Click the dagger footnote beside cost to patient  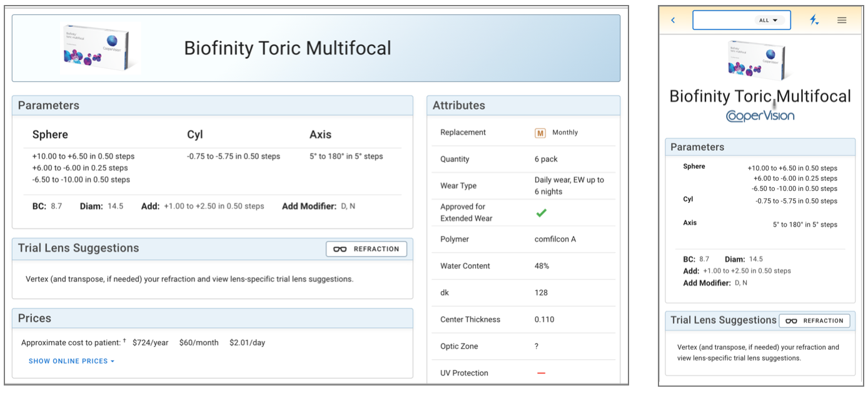click(x=124, y=340)
